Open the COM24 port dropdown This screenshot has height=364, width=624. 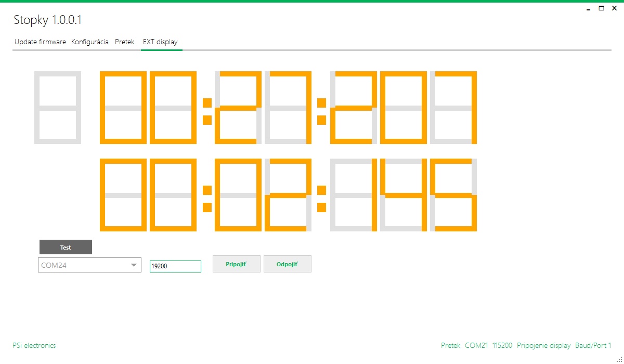pyautogui.click(x=89, y=265)
